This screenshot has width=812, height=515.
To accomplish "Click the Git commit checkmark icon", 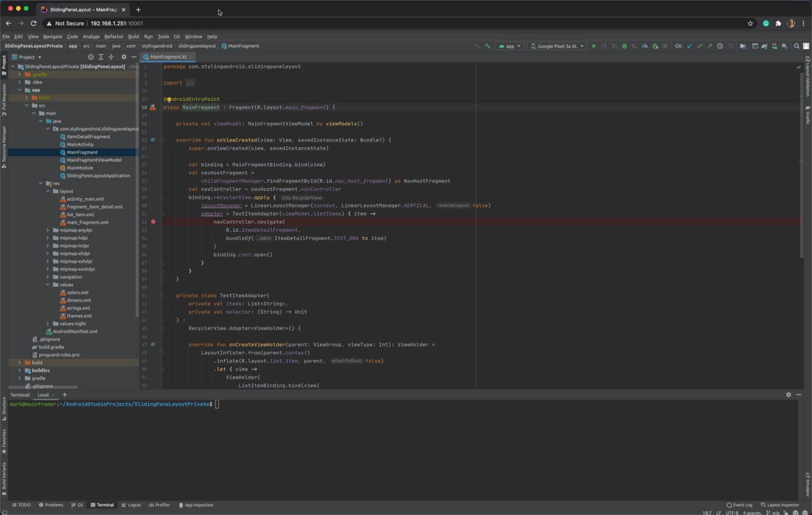I will pos(700,46).
